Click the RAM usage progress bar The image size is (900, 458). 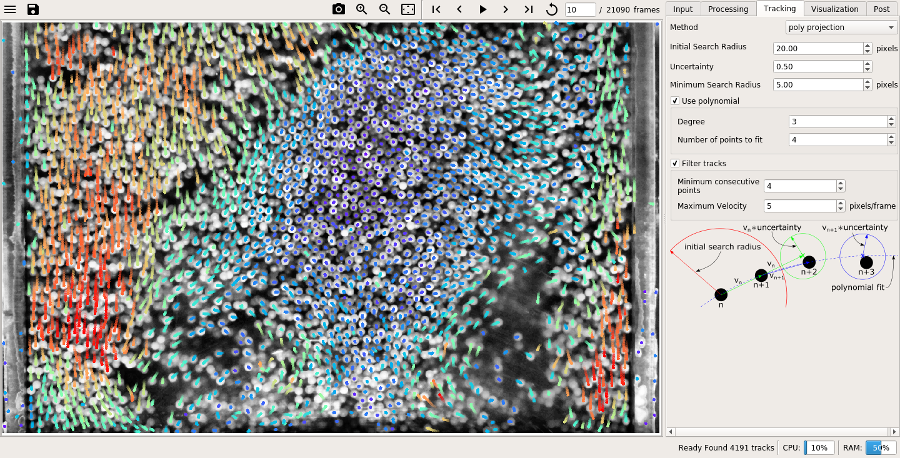pos(880,448)
